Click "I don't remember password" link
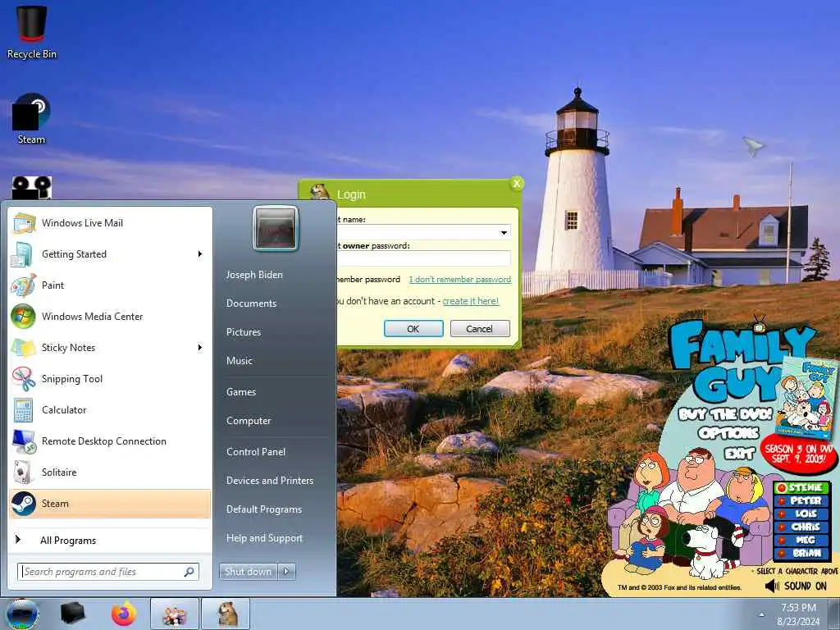 [x=459, y=279]
